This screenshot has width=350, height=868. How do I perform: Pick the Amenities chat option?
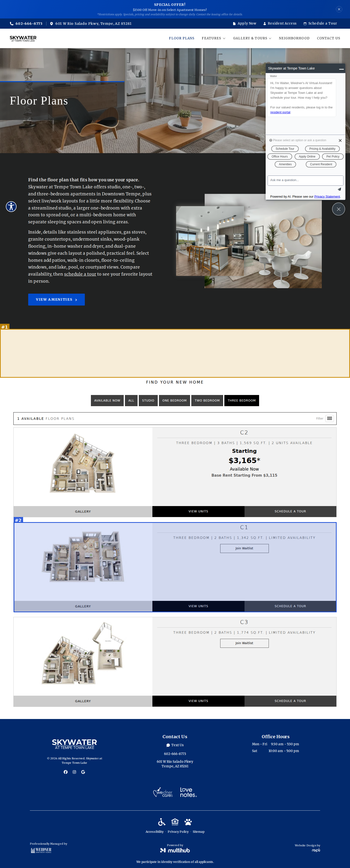[285, 164]
